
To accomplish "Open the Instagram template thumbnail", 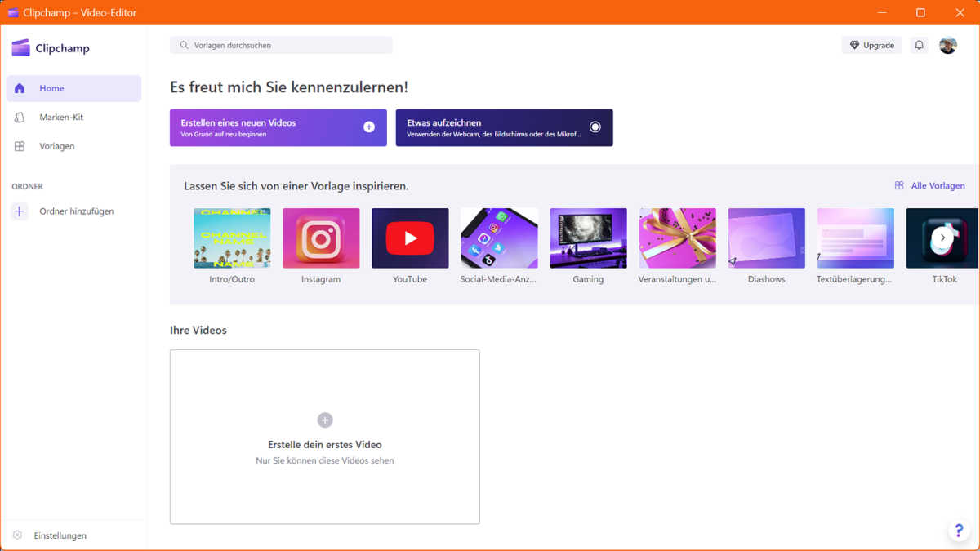I will point(321,238).
